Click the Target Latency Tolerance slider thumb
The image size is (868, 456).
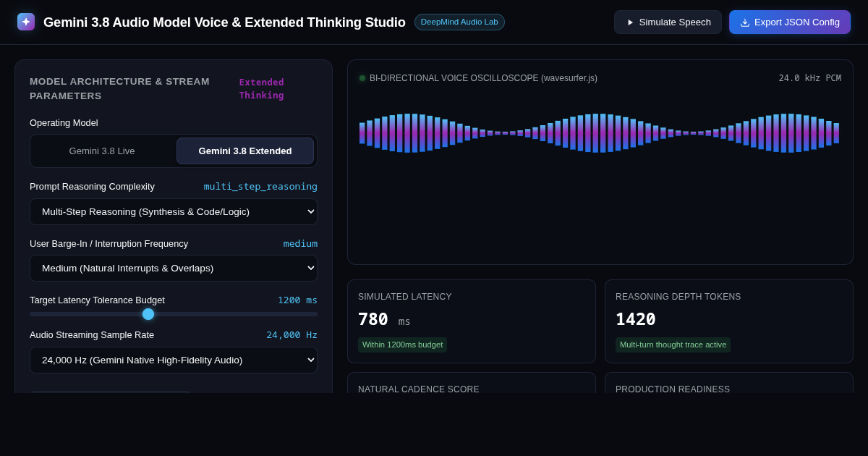(148, 314)
